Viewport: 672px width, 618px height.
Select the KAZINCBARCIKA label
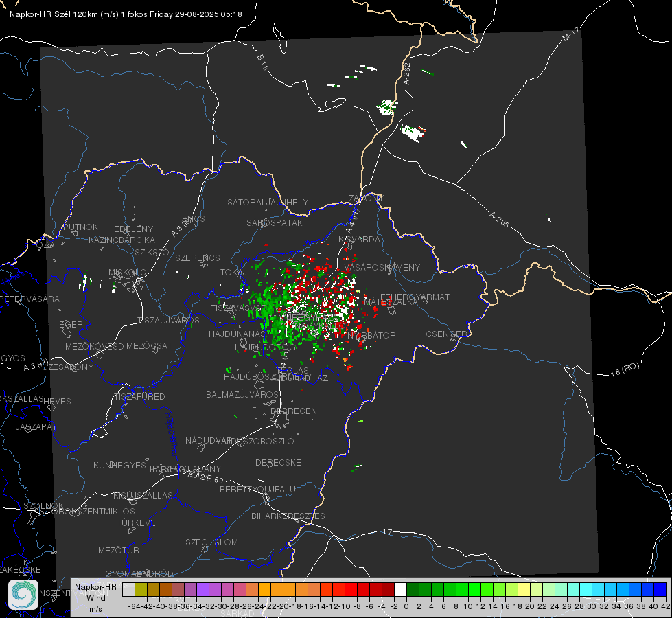click(121, 240)
